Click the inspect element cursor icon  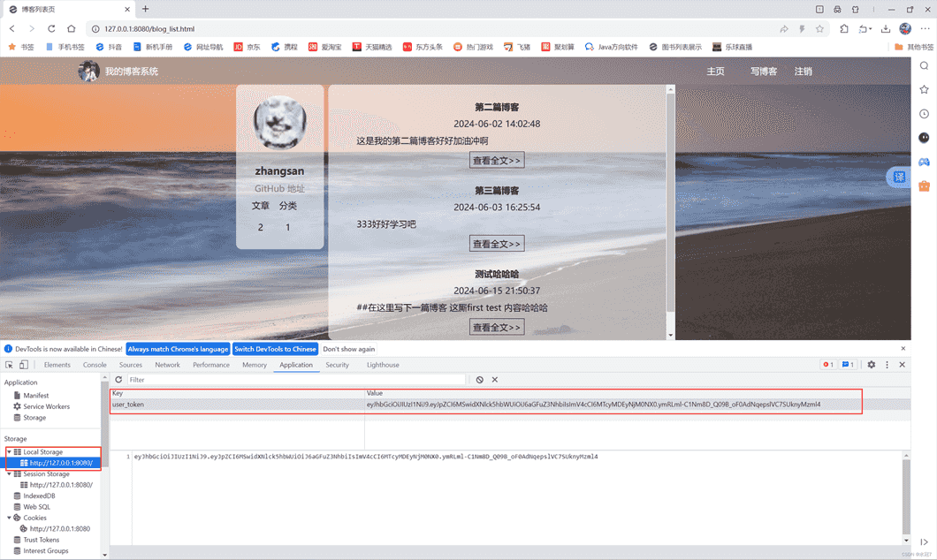click(8, 364)
